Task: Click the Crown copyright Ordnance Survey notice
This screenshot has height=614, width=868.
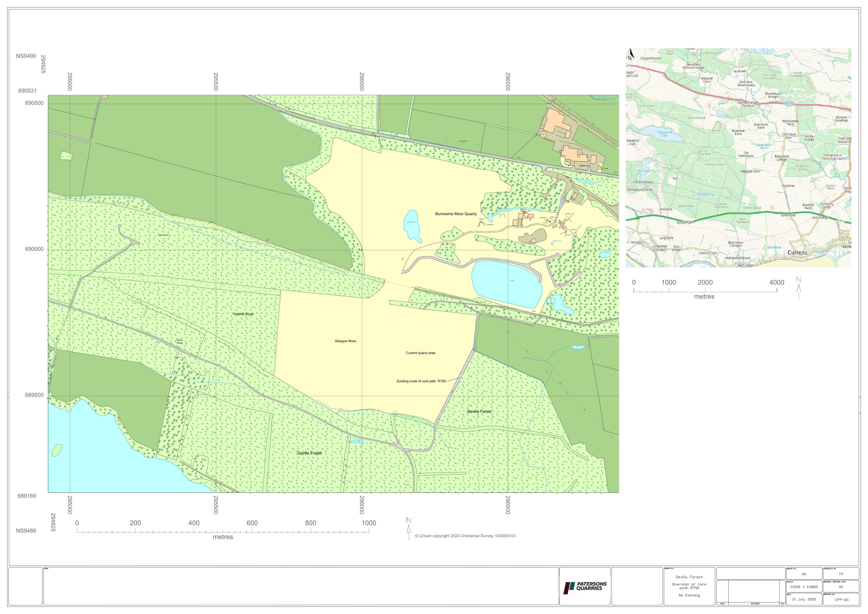Action: (x=465, y=536)
